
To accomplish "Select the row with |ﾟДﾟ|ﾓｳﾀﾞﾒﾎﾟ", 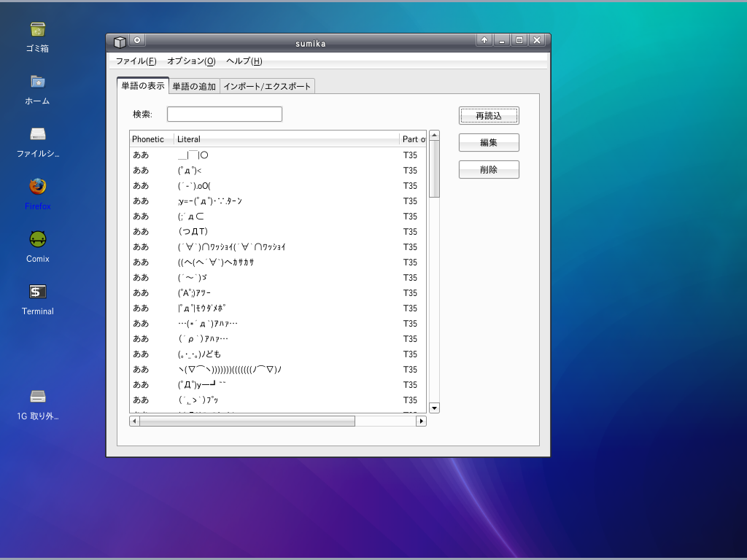I will point(278,308).
